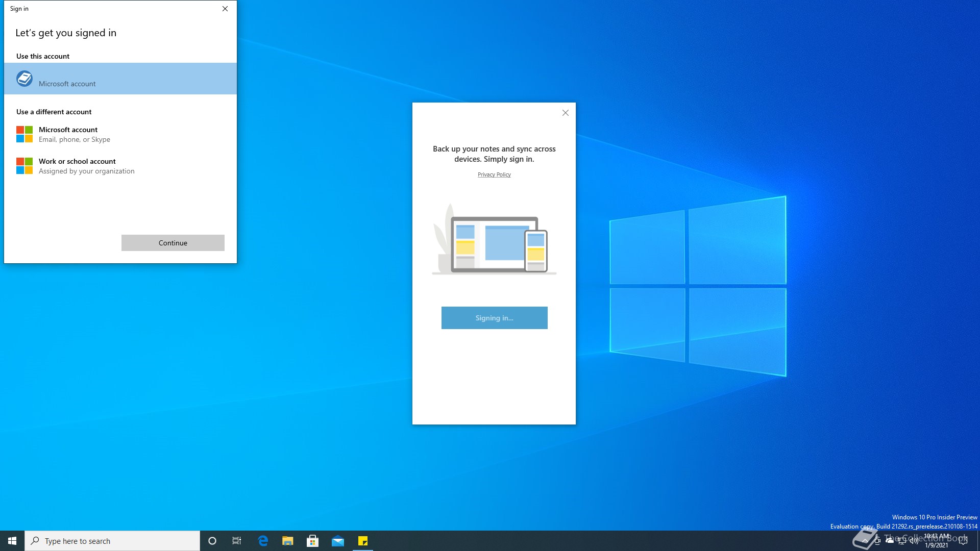Open File Explorer from the taskbar
Viewport: 980px width, 551px height.
(288, 541)
